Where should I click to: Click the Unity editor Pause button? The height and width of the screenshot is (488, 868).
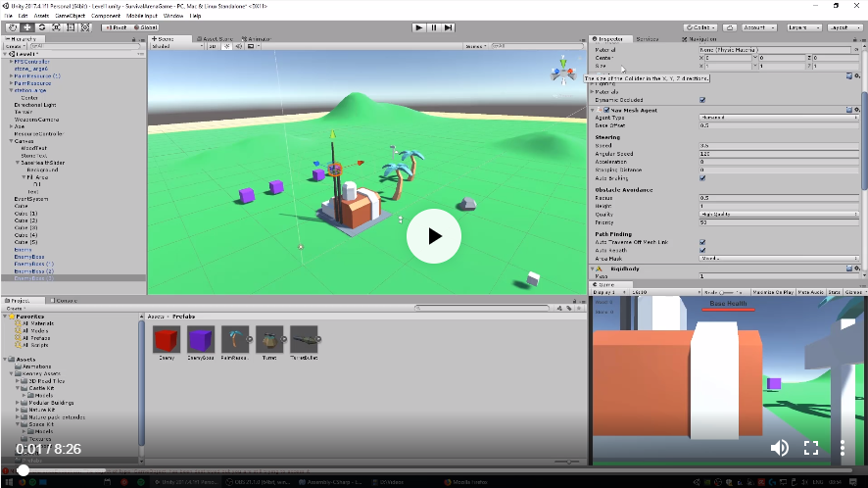(434, 27)
